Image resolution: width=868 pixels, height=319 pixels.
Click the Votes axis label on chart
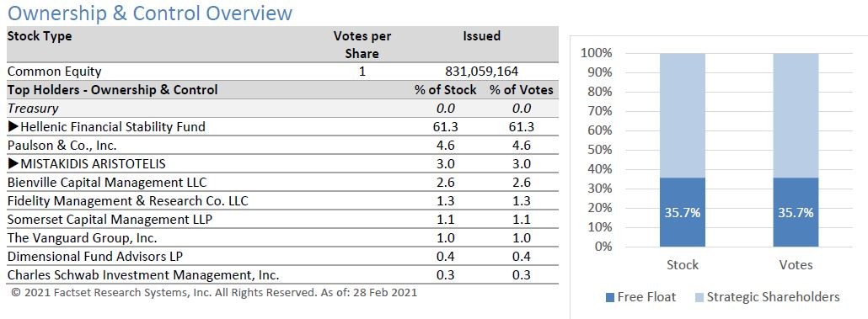point(796,265)
